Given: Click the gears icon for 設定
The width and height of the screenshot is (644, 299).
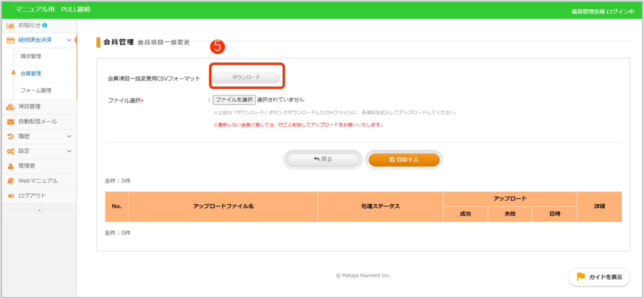Looking at the screenshot, I should click(10, 151).
